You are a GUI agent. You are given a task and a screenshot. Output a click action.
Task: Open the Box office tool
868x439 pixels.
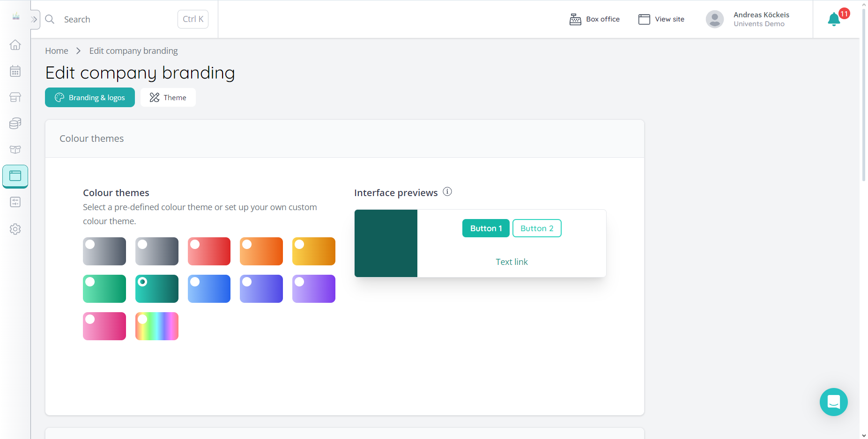(x=594, y=19)
